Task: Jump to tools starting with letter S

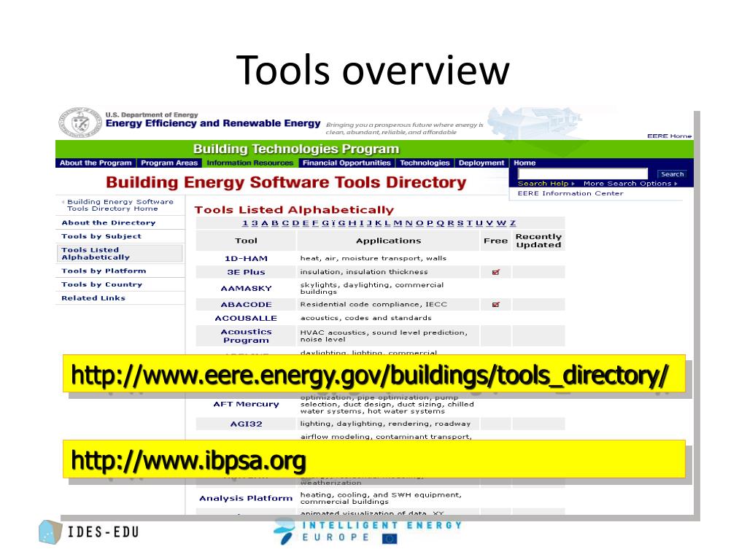Action: (x=460, y=223)
